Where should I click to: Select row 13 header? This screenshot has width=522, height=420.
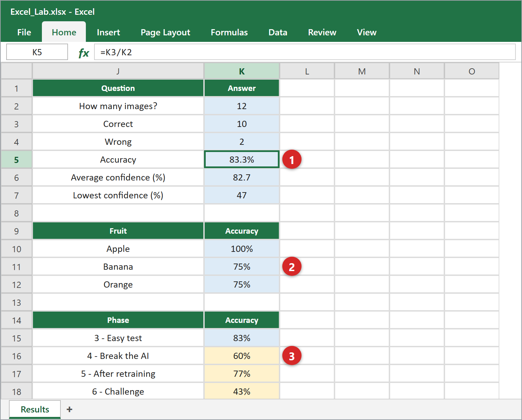16,302
